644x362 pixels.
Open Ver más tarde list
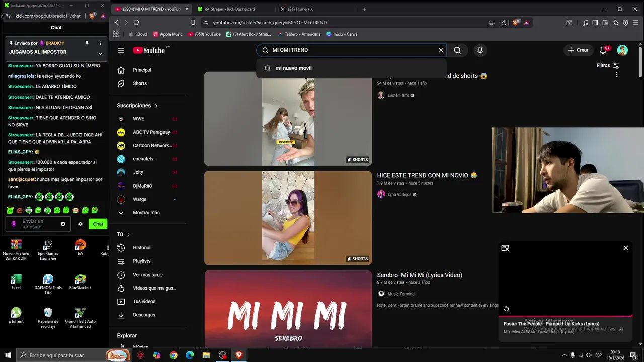point(147,275)
